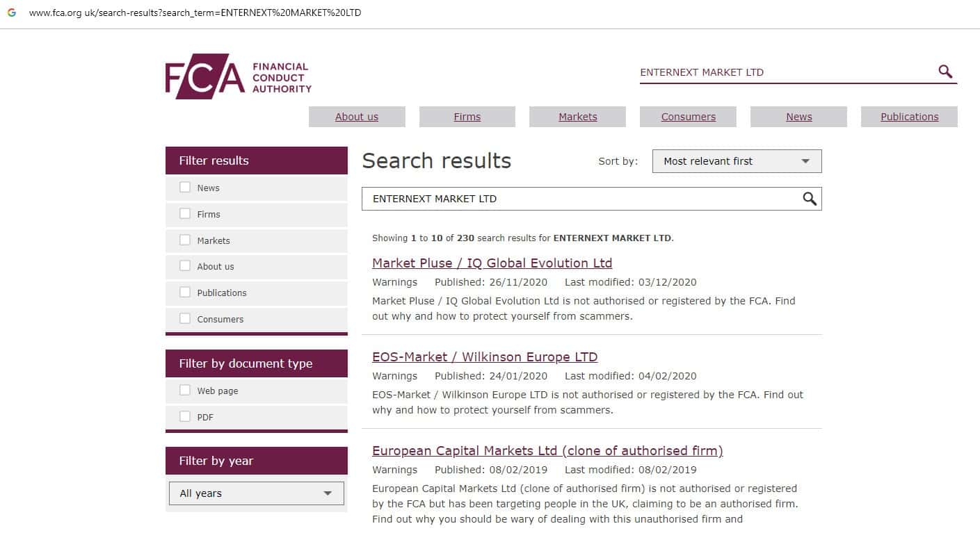Expand the All years filter dropdown

tap(257, 493)
